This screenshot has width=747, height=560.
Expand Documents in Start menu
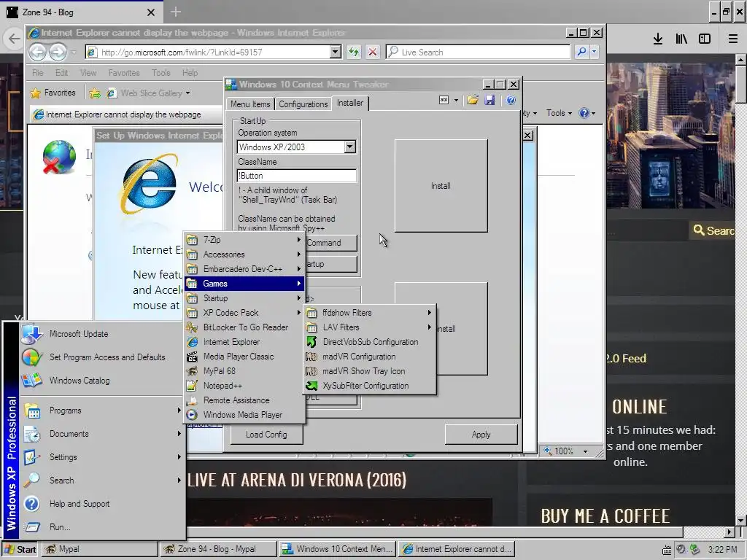[x=102, y=434]
